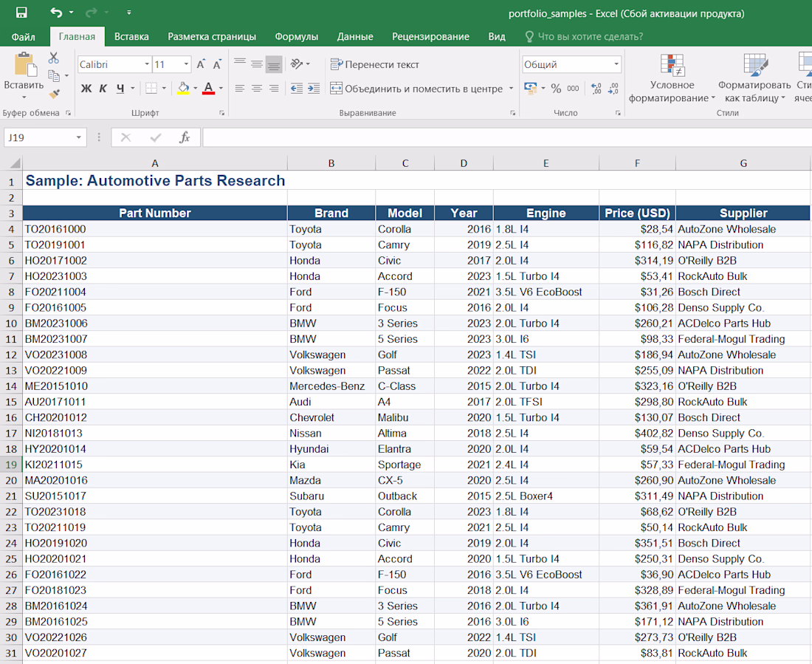Click into the formula bar
The image size is (812, 664).
click(x=506, y=137)
